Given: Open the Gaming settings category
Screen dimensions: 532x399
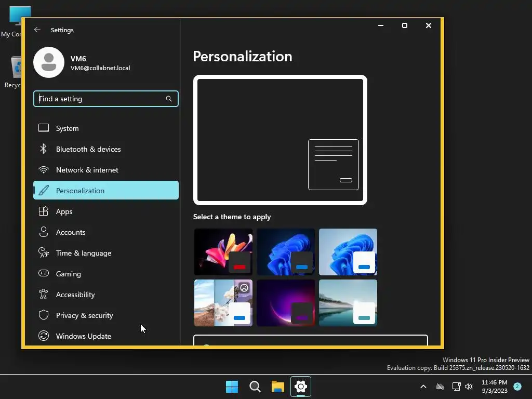Looking at the screenshot, I should (x=106, y=273).
